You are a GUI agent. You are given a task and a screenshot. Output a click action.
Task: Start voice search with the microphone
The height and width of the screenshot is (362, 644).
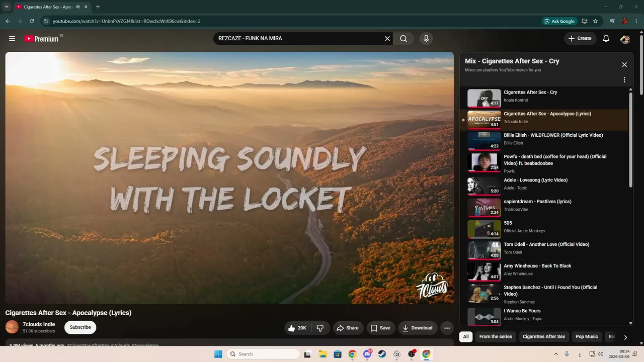pyautogui.click(x=426, y=39)
